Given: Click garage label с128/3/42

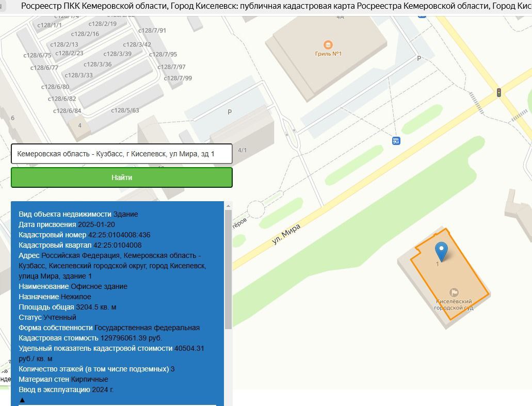Looking at the screenshot, I should [137, 44].
